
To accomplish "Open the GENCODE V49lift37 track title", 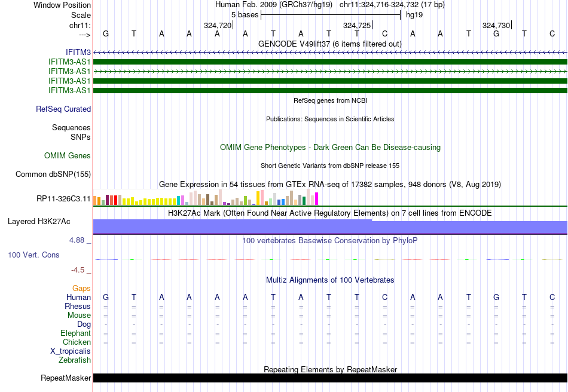I will click(x=329, y=44).
